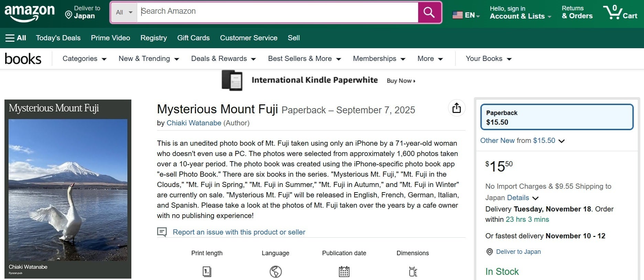Click Buy Now for Kindle Paperwhite
This screenshot has width=644, height=280.
pos(401,81)
